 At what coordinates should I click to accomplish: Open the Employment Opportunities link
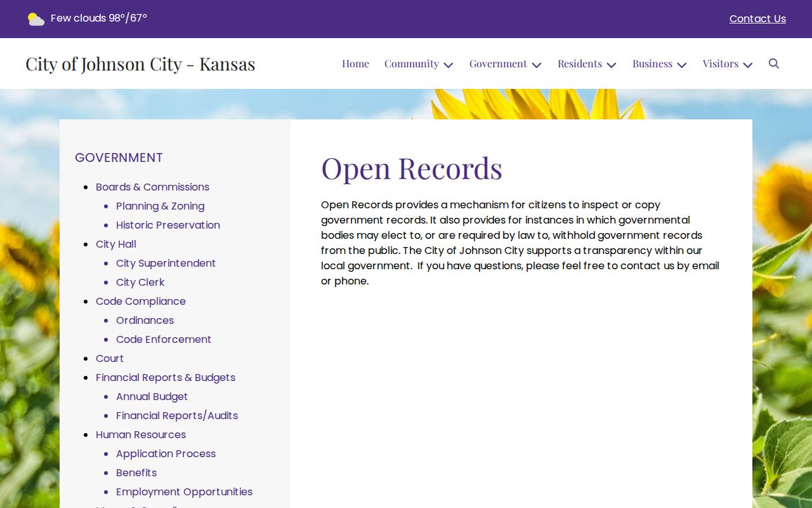(184, 491)
